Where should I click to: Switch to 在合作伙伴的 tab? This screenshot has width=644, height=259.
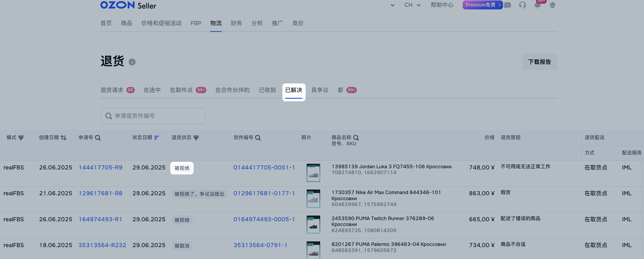[x=232, y=90]
